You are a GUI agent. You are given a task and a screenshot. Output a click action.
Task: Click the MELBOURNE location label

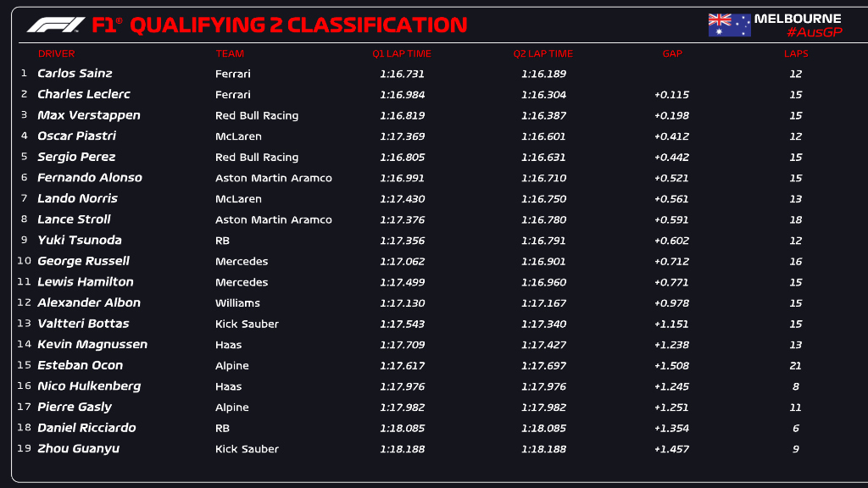[x=798, y=18]
